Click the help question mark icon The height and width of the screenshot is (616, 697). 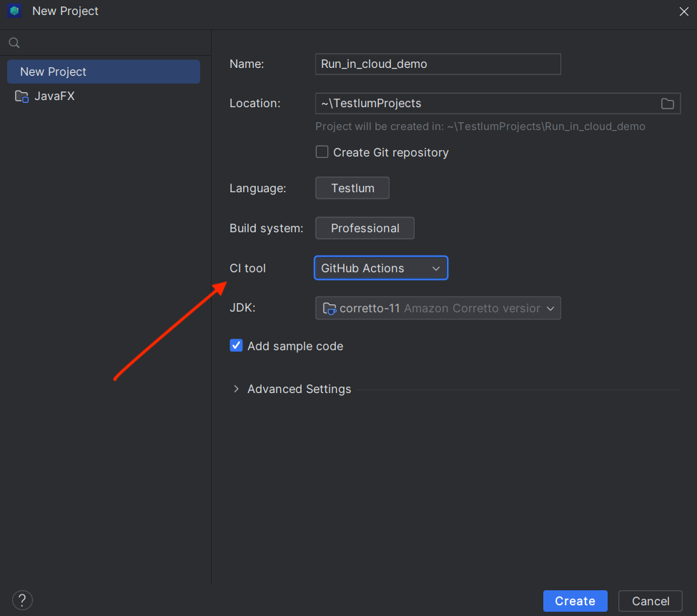22,600
